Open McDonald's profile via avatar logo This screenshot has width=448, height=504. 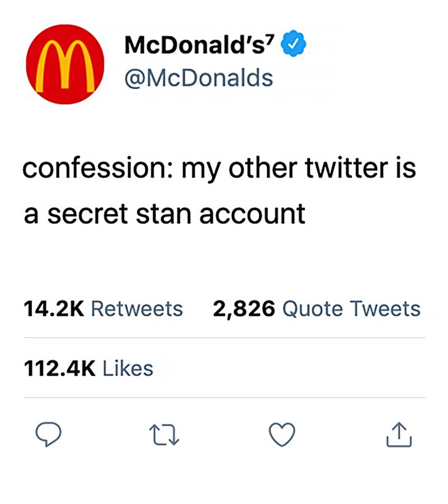tap(66, 64)
